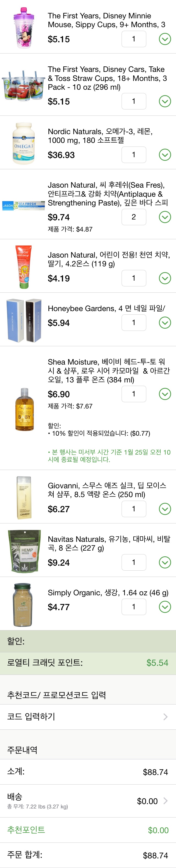Tap green chevron for Giovanni shampoo

click(x=164, y=509)
